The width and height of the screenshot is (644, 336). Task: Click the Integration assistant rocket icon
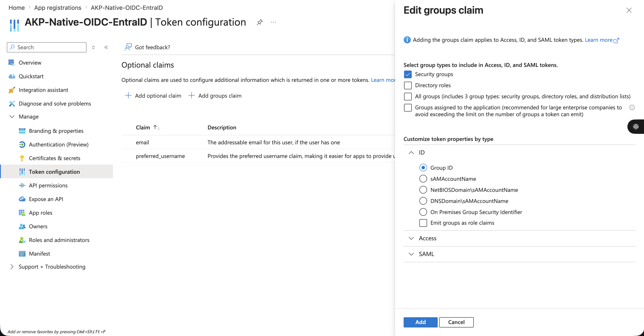pos(12,90)
